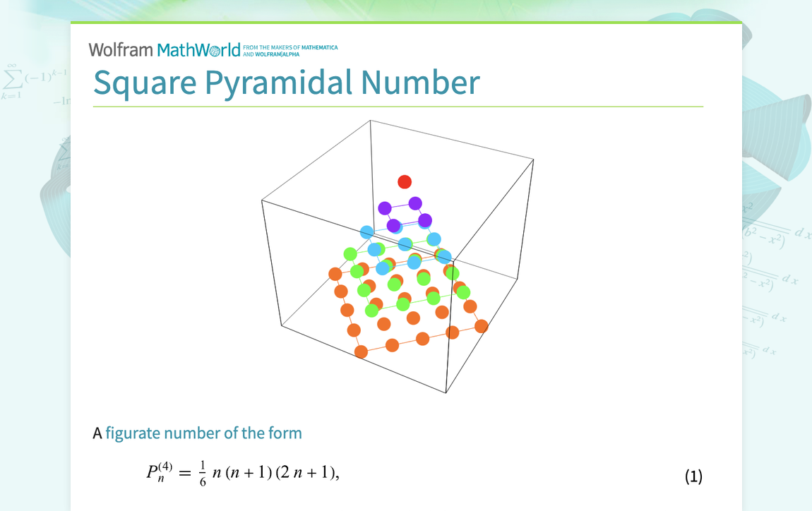Select the Wolfram logo text
The image size is (812, 511).
point(121,49)
